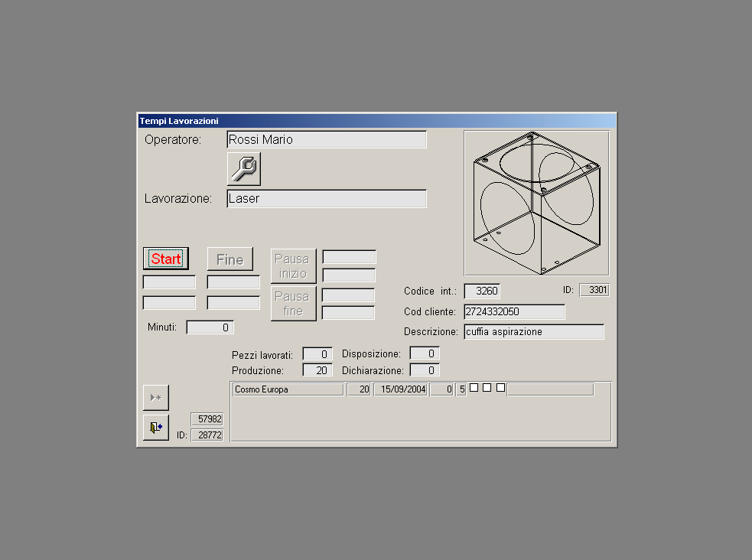The image size is (752, 560).
Task: Click the empty field after the row checkboxes
Action: coord(551,389)
